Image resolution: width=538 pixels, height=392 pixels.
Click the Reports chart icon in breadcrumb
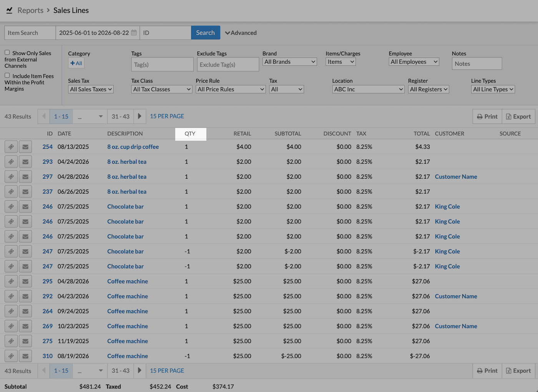coord(9,10)
